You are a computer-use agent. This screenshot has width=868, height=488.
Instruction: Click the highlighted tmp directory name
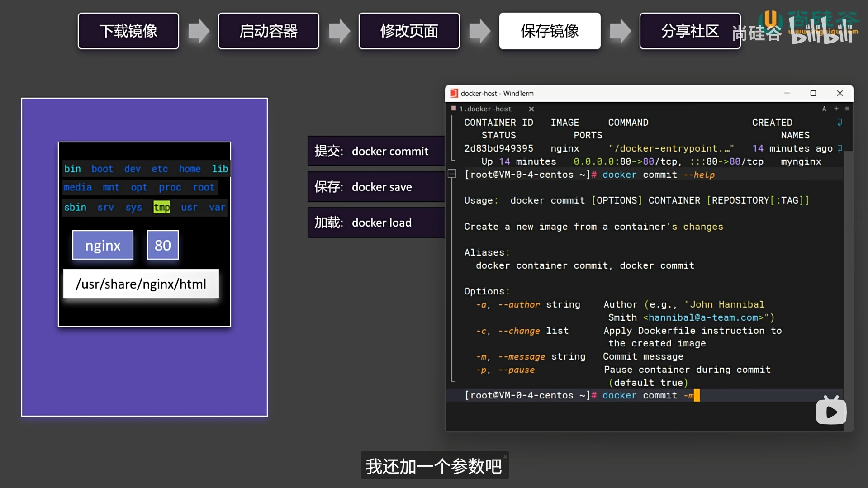click(161, 207)
